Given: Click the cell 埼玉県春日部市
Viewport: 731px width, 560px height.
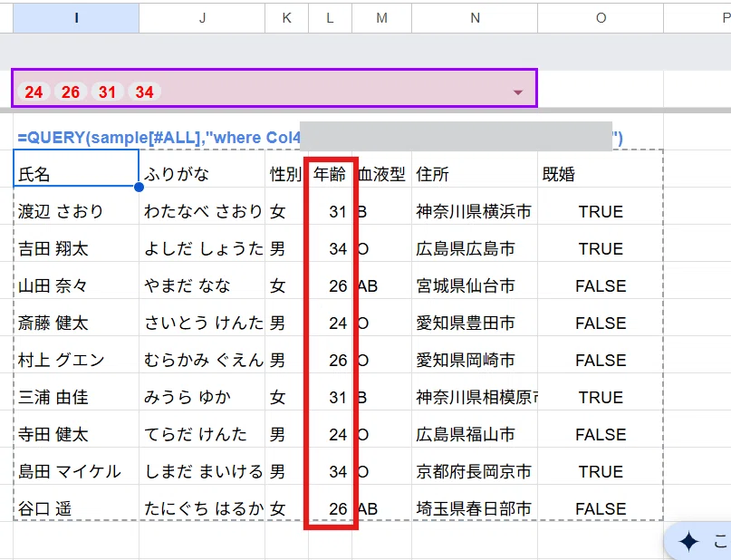Looking at the screenshot, I should coord(475,503).
